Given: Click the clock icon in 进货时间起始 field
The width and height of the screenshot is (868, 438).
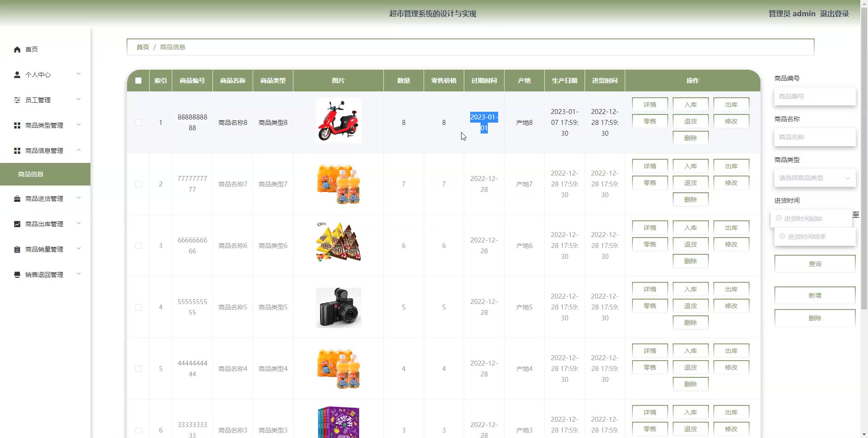Looking at the screenshot, I should 778,219.
